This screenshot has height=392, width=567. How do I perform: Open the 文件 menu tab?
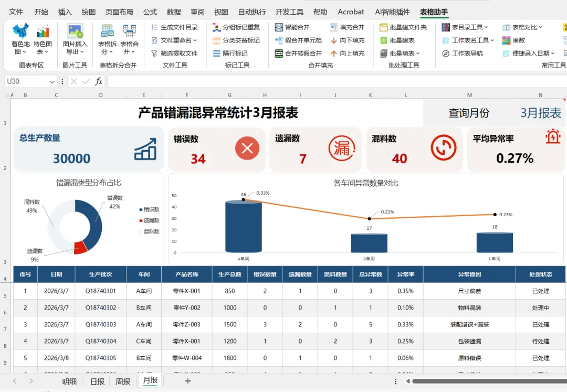tap(16, 12)
